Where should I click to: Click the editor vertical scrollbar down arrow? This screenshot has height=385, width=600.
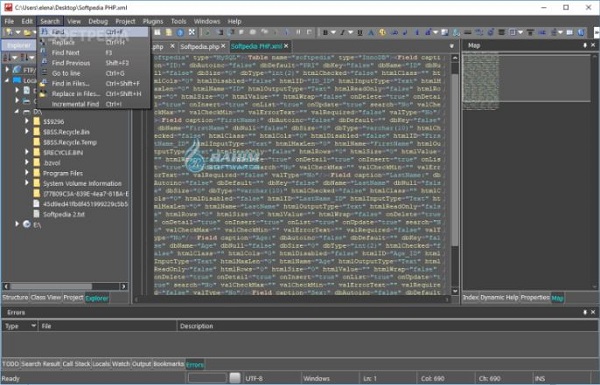pyautogui.click(x=455, y=291)
